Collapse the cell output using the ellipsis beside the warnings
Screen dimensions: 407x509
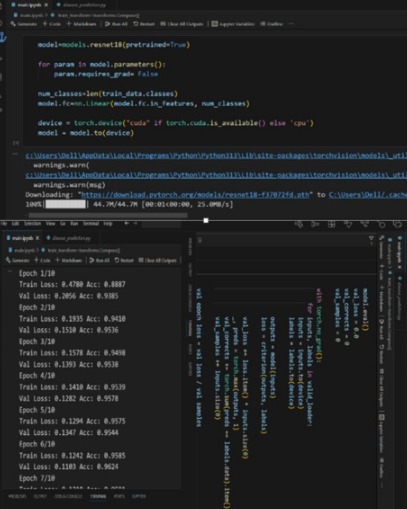15,154
